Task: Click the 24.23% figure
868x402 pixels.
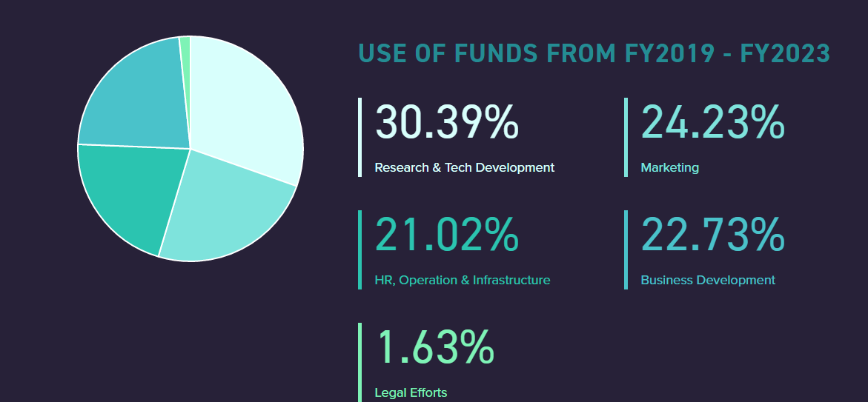Action: pyautogui.click(x=712, y=121)
